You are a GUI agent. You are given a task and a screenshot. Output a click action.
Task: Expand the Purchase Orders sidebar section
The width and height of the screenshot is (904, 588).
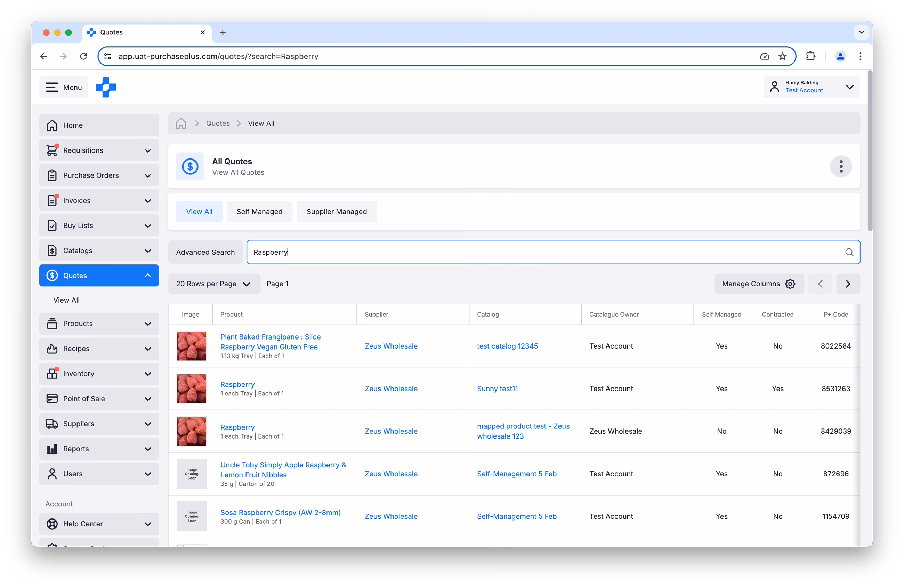click(99, 175)
